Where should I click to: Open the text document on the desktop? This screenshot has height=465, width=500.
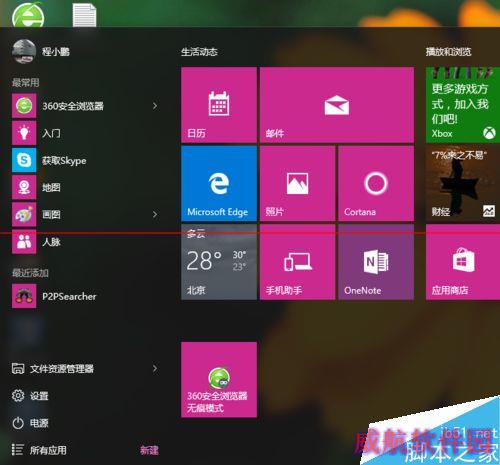(x=84, y=15)
